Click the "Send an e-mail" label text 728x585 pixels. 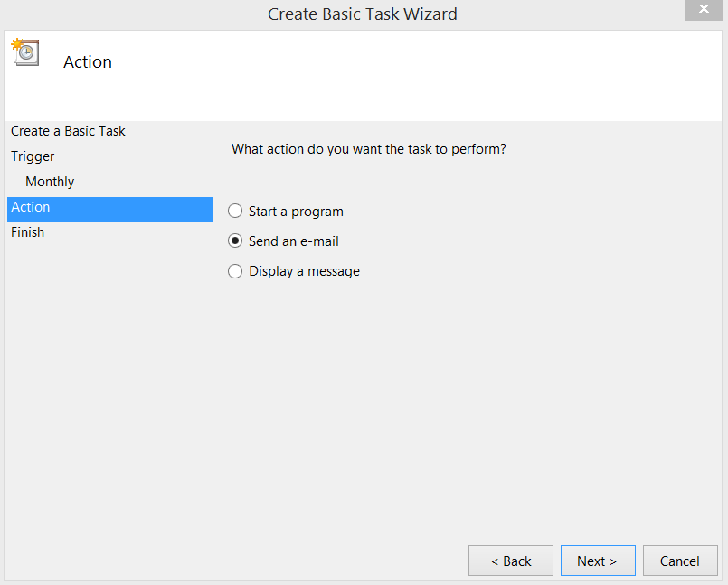click(x=294, y=241)
